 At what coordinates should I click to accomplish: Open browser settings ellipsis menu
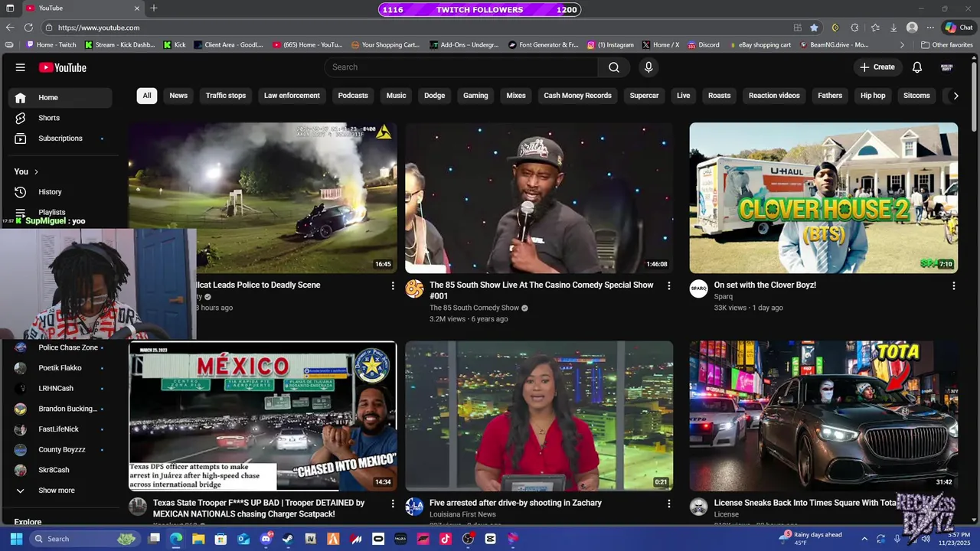[x=931, y=28]
